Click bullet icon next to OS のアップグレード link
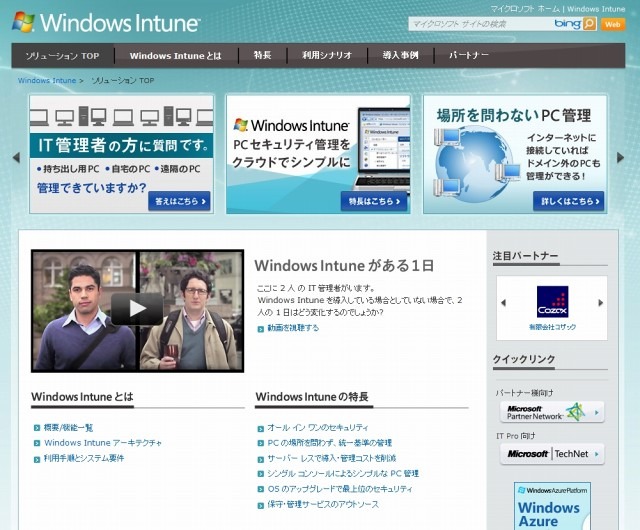 click(x=261, y=490)
